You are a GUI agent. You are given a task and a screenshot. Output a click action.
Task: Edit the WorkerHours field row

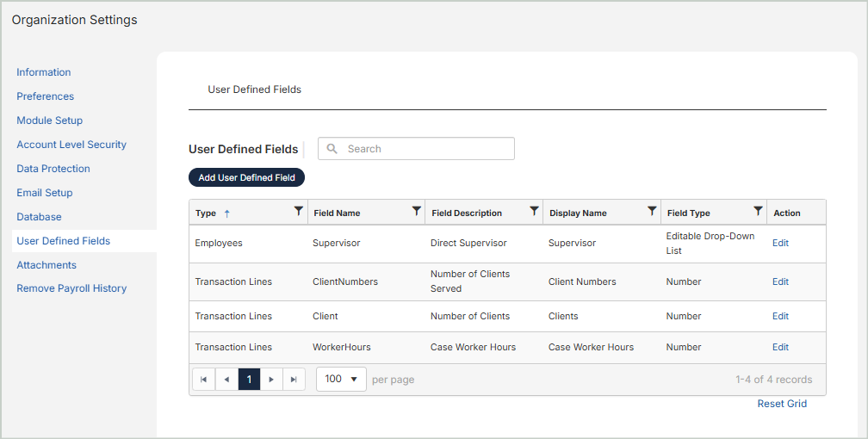tap(780, 348)
